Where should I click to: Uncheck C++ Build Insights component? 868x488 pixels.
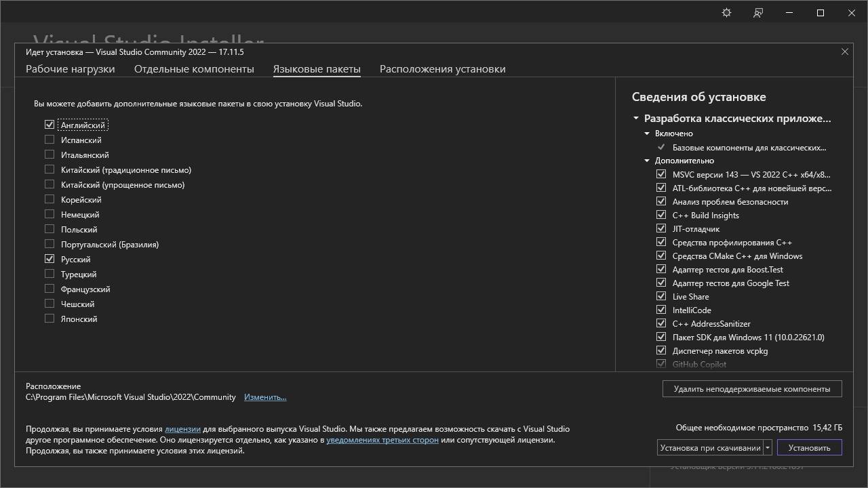point(661,215)
